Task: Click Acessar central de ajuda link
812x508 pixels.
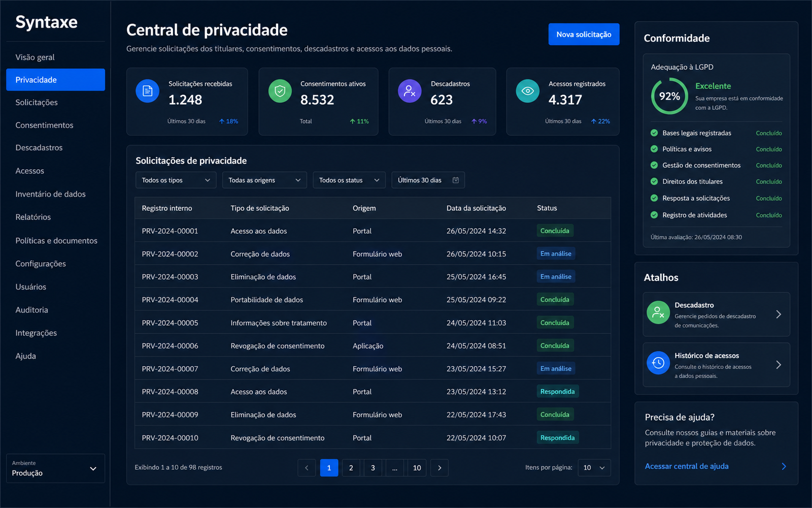Action: (x=687, y=466)
